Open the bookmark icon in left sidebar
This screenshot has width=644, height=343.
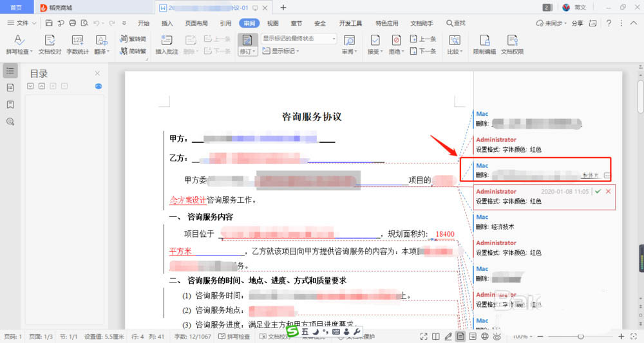pyautogui.click(x=10, y=105)
